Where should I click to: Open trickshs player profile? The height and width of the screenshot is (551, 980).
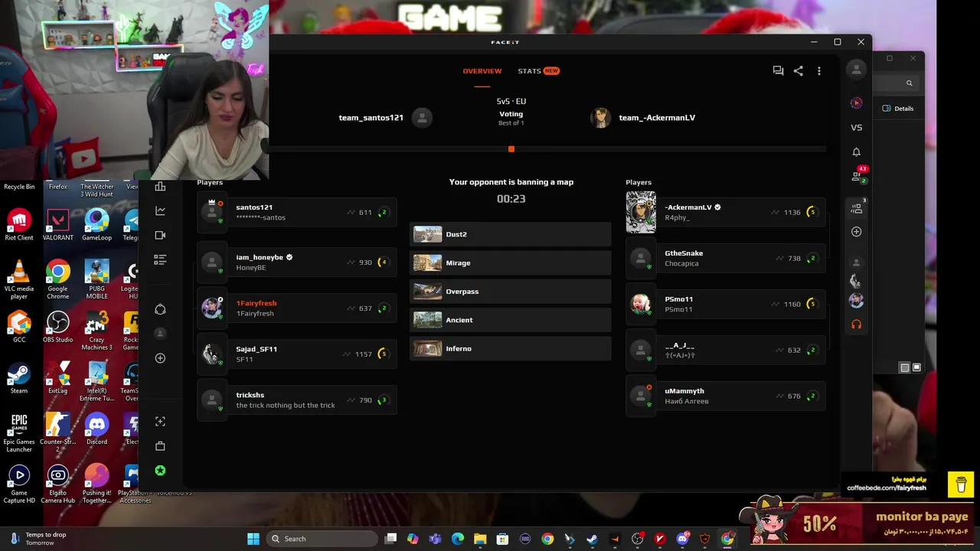point(297,400)
